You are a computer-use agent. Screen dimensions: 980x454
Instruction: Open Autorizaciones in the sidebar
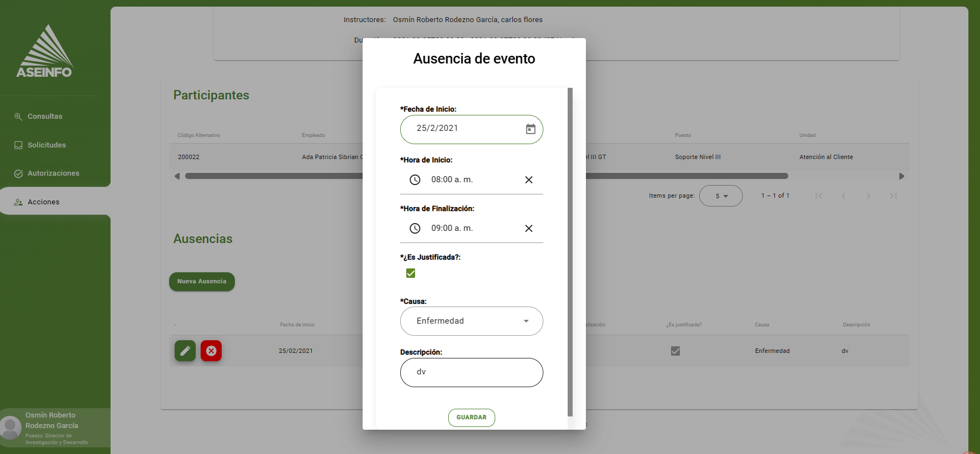pos(53,173)
